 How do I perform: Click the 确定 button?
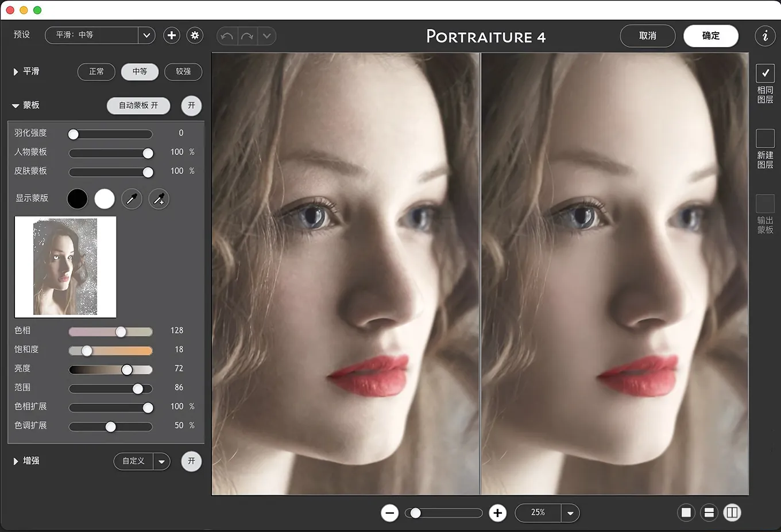(710, 36)
